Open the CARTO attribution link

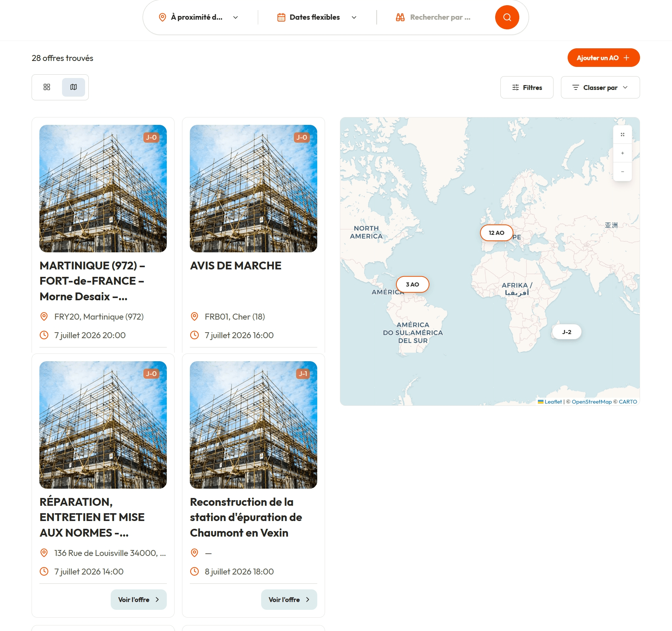point(628,402)
